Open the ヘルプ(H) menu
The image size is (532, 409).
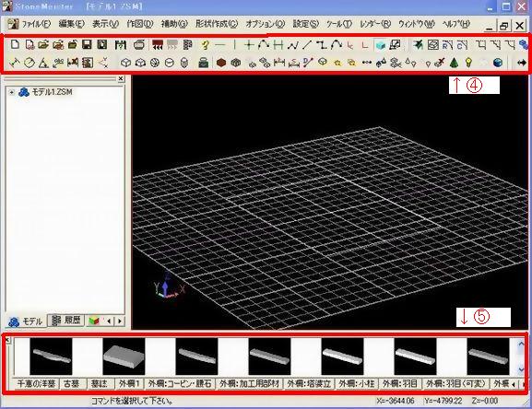click(x=456, y=24)
